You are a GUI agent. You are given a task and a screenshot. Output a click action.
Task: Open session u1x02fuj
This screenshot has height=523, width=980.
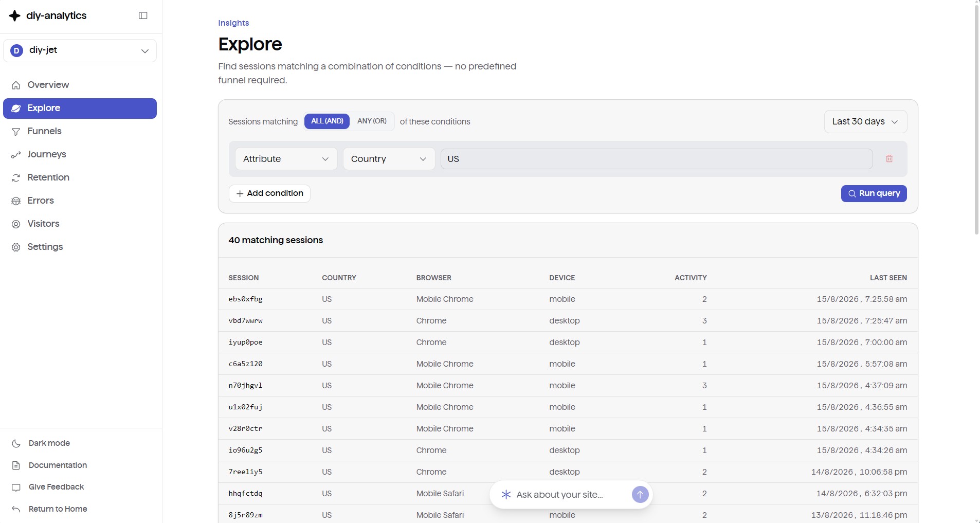(x=246, y=407)
